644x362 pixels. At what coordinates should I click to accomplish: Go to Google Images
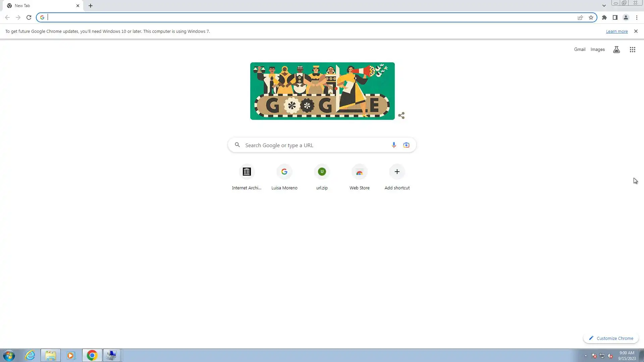(x=598, y=50)
